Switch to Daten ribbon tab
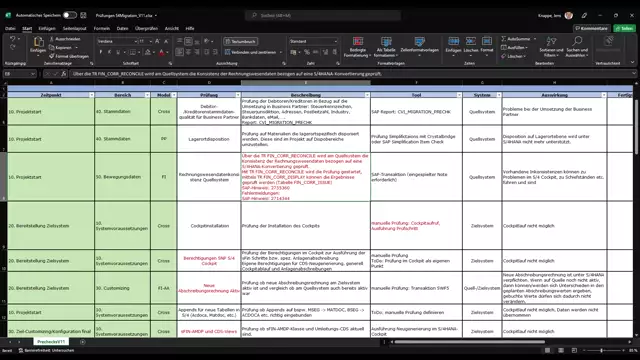 pos(122,29)
